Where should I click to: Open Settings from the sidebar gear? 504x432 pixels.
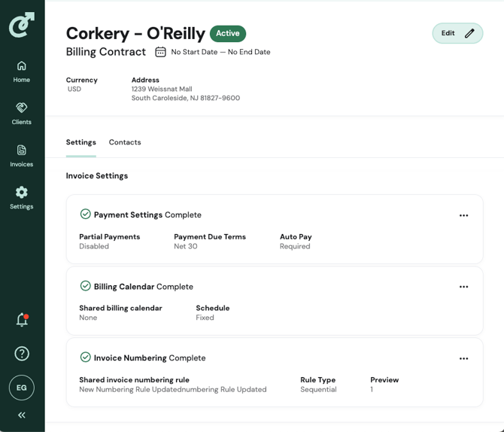pos(22,198)
